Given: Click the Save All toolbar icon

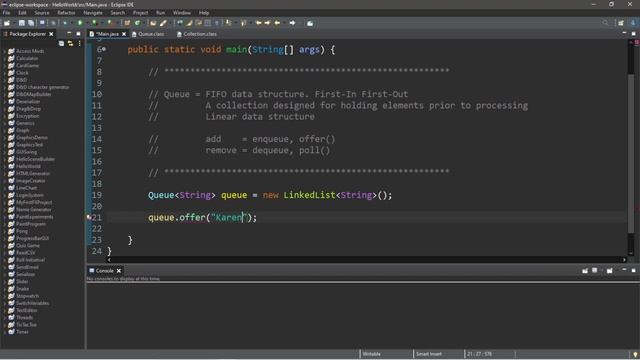Looking at the screenshot, I should [31, 23].
